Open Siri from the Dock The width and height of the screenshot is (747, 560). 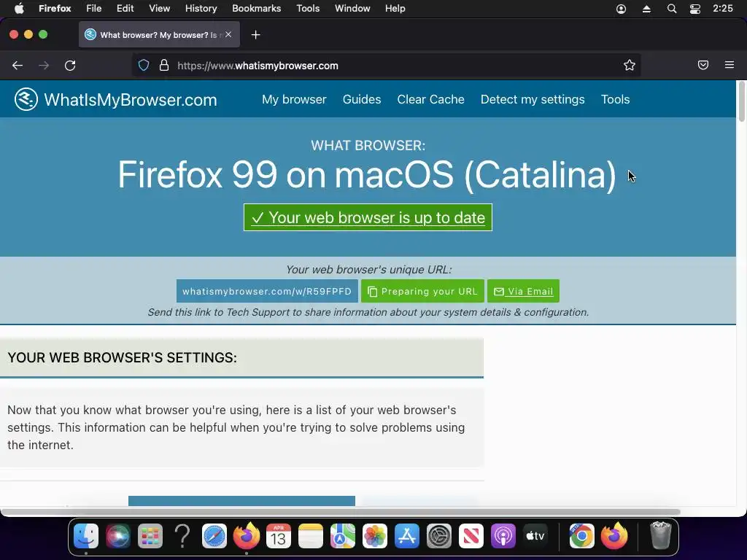point(118,536)
